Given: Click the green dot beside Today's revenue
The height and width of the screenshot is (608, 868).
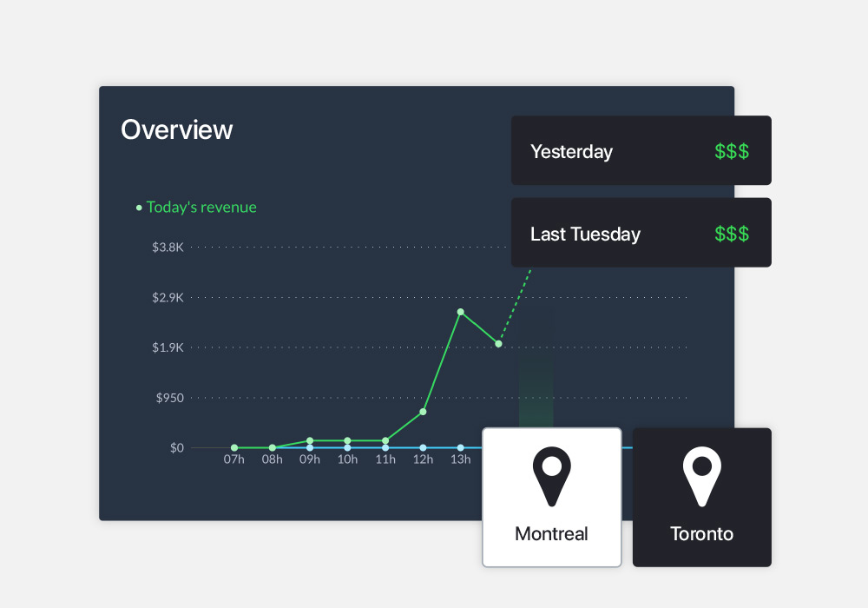Looking at the screenshot, I should click(139, 208).
